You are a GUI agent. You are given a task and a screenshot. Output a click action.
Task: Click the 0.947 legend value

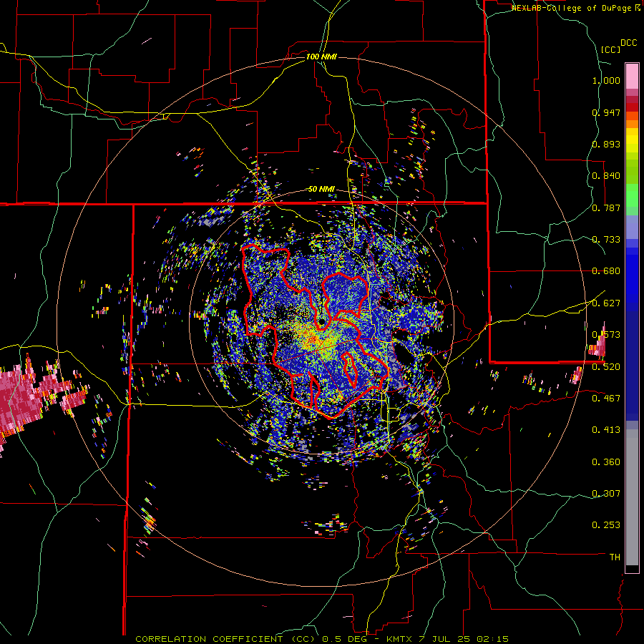[606, 112]
